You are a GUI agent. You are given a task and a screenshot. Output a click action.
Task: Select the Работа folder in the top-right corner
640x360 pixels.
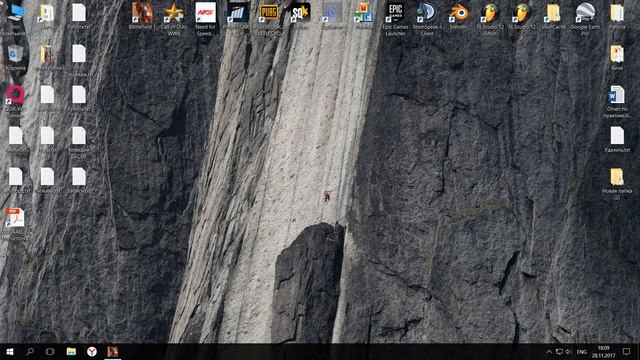coord(617,13)
